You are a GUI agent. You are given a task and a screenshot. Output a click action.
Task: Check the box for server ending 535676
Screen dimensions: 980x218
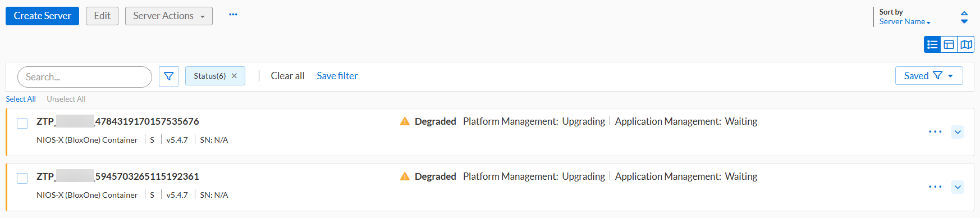pyautogui.click(x=22, y=124)
